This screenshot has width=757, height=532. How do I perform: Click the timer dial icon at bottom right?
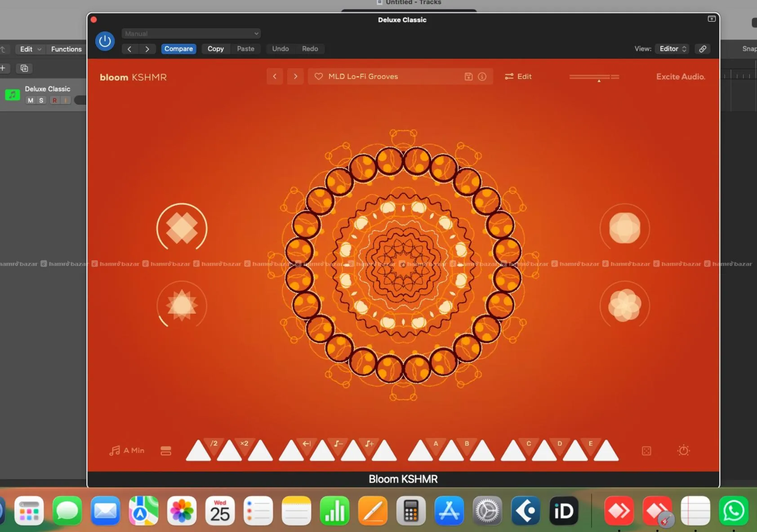[683, 450]
